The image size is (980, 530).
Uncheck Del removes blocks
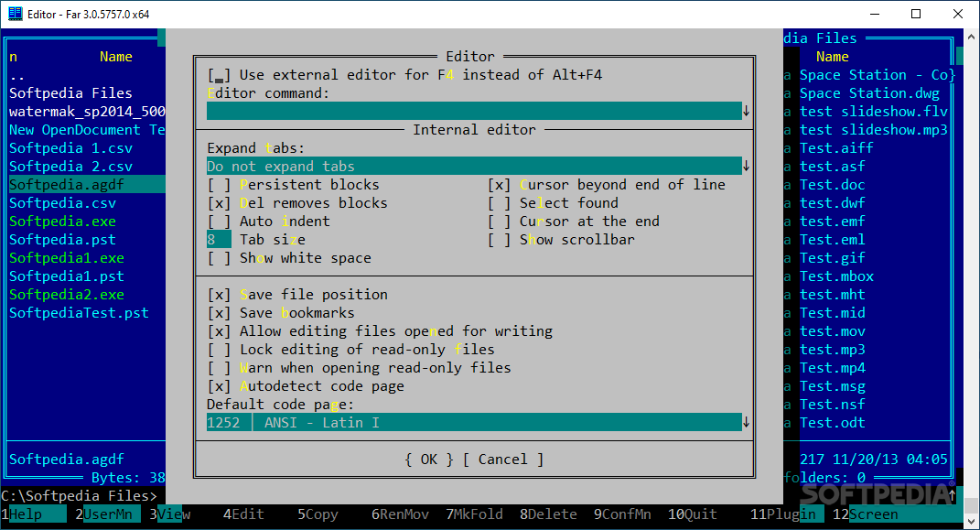click(x=219, y=203)
